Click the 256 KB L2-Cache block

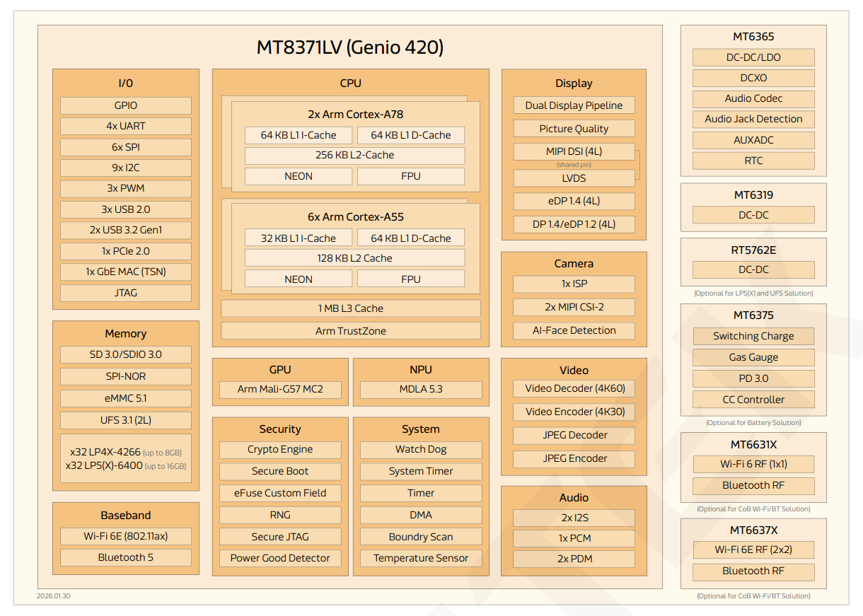pyautogui.click(x=354, y=156)
